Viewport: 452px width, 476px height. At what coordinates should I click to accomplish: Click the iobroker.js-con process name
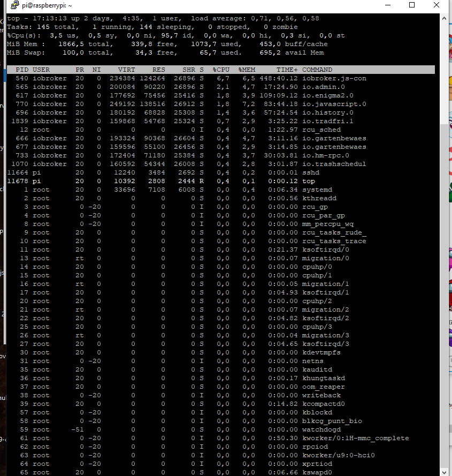334,78
